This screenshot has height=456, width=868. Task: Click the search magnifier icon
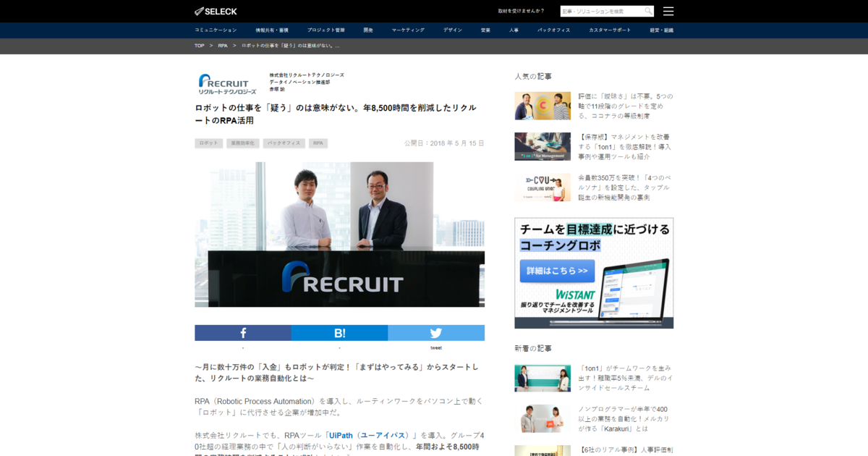[648, 11]
